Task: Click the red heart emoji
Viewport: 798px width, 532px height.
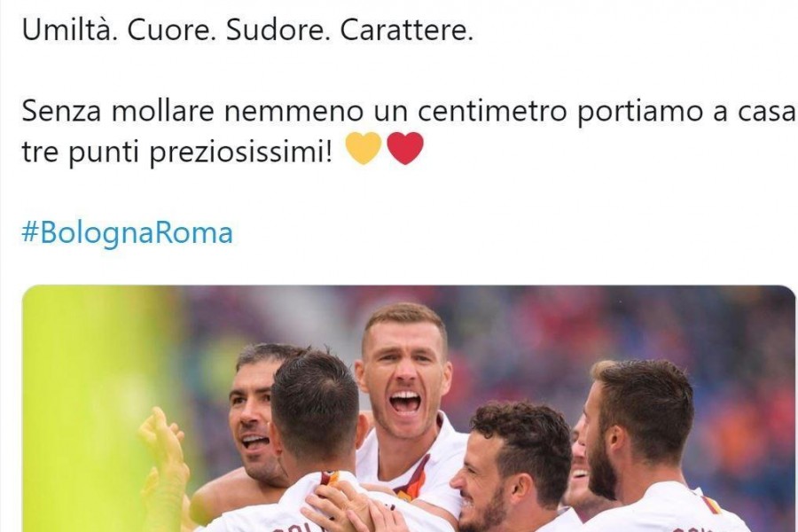Action: 405,149
